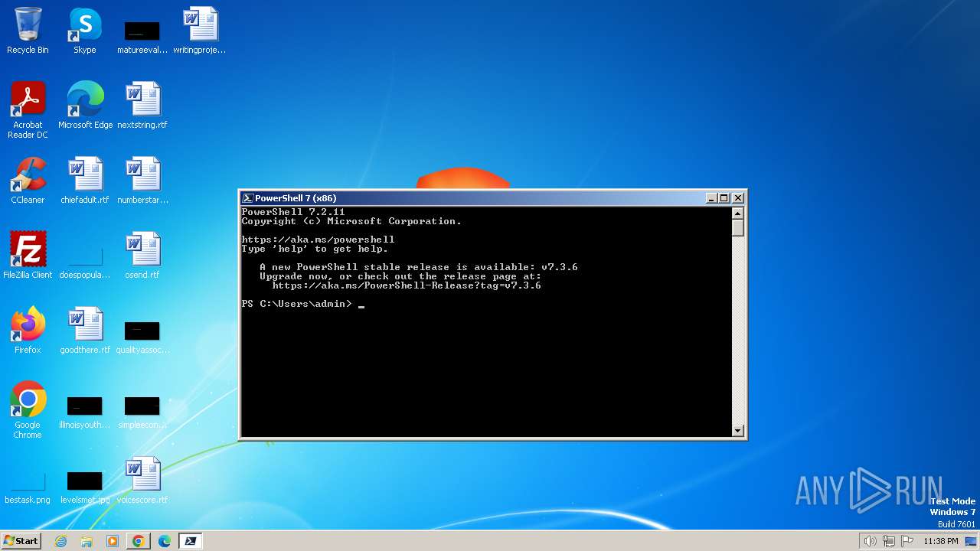
Task: Launch FileZilla Client shortcut
Action: pos(28,255)
